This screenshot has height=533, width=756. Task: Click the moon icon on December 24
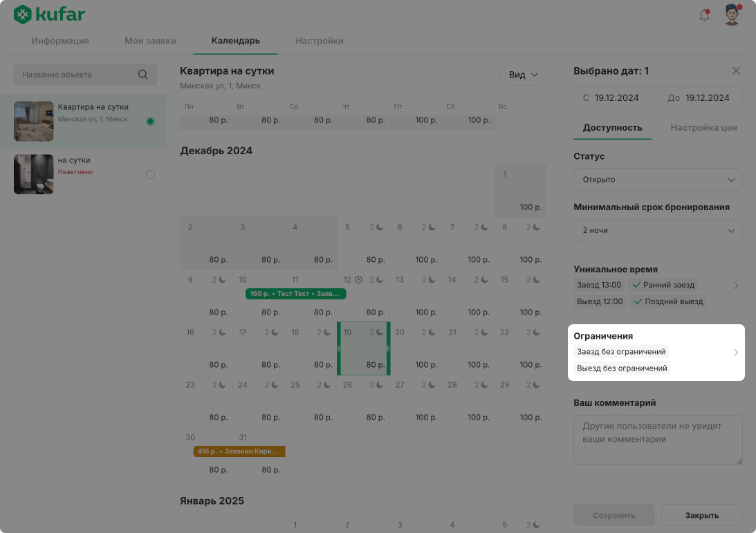point(275,384)
